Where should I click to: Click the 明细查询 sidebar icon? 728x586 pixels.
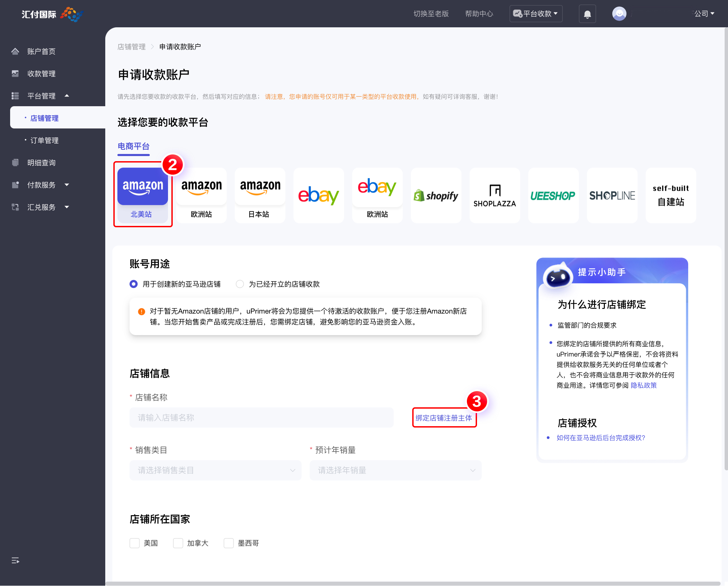coord(15,163)
